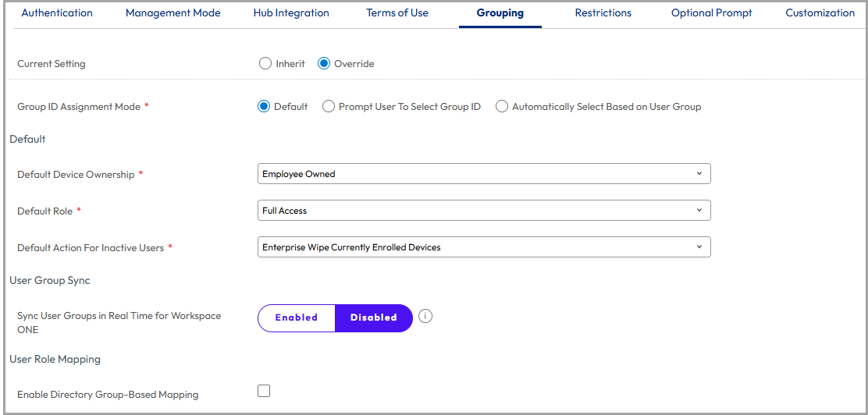The height and width of the screenshot is (415, 868).
Task: Click the User Group Sync heading
Action: tap(50, 281)
